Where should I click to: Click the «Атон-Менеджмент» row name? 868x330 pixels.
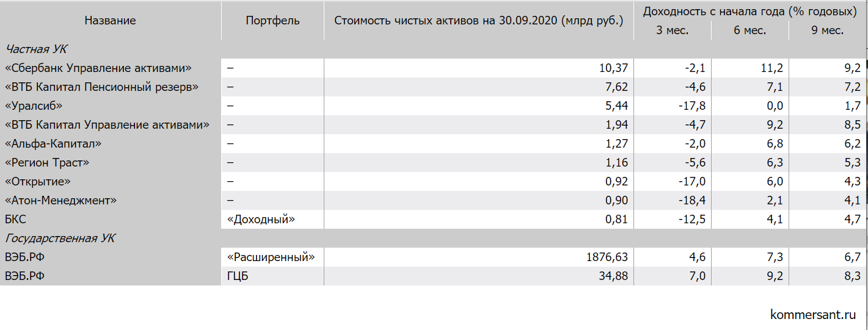tap(60, 200)
